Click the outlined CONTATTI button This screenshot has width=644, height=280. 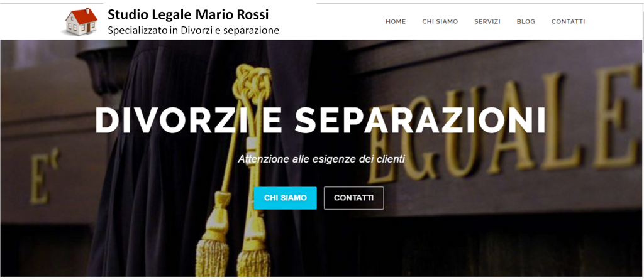pos(353,198)
